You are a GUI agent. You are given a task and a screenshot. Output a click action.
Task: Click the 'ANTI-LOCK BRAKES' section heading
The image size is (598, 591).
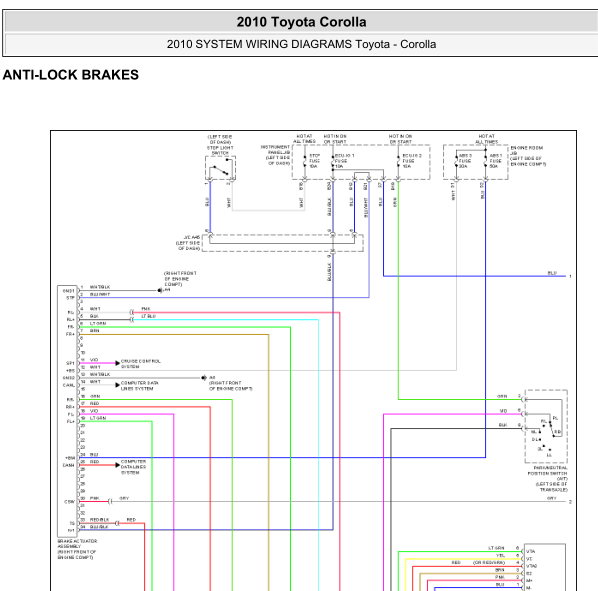pyautogui.click(x=71, y=75)
